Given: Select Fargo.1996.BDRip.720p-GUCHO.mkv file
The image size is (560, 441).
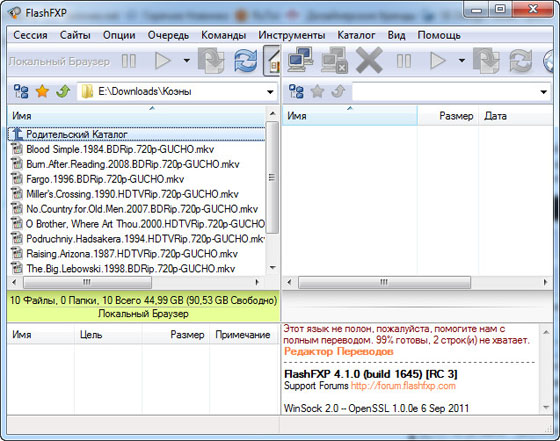Looking at the screenshot, I should click(x=136, y=179).
